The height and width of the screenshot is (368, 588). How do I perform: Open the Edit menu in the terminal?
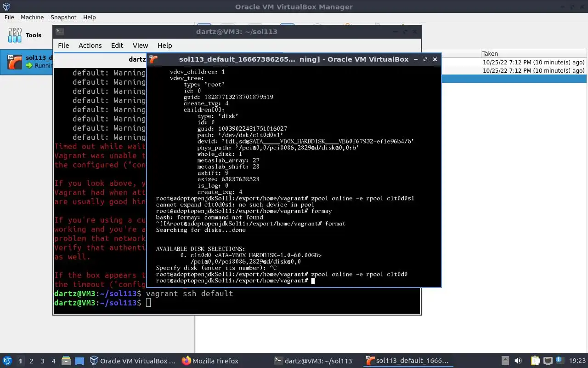117,45
